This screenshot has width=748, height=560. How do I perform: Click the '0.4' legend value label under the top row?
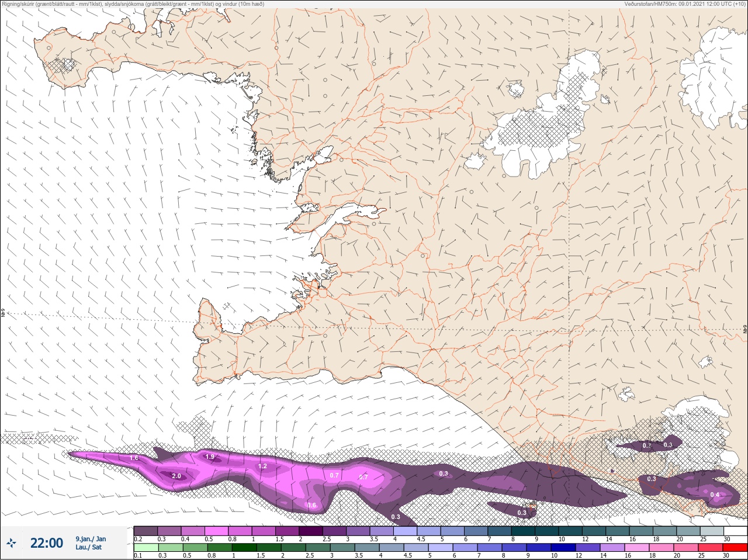tap(185, 539)
